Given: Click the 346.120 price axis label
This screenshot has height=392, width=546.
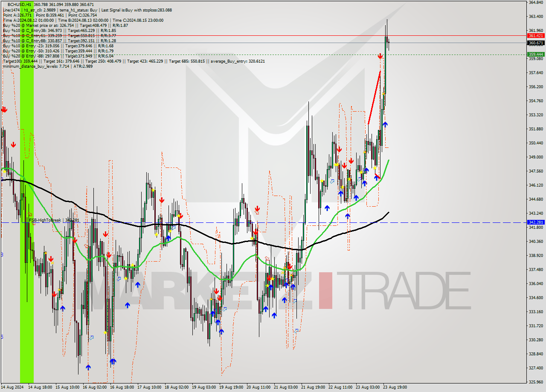Looking at the screenshot, I should [535, 185].
